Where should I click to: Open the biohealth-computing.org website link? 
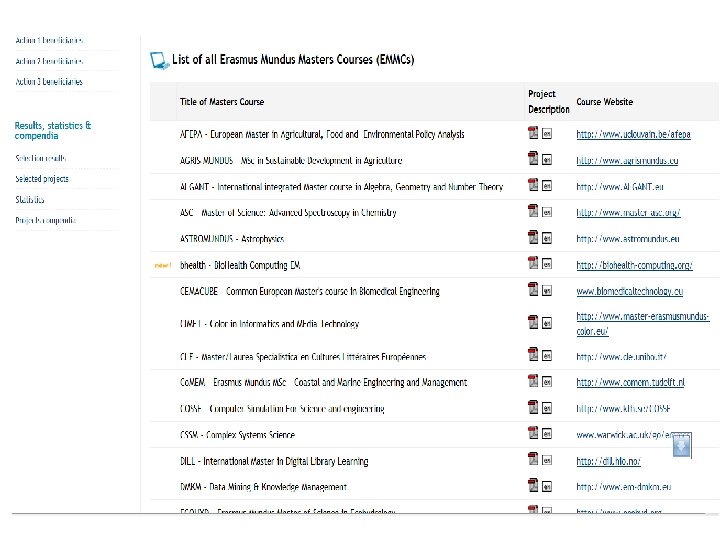[634, 265]
